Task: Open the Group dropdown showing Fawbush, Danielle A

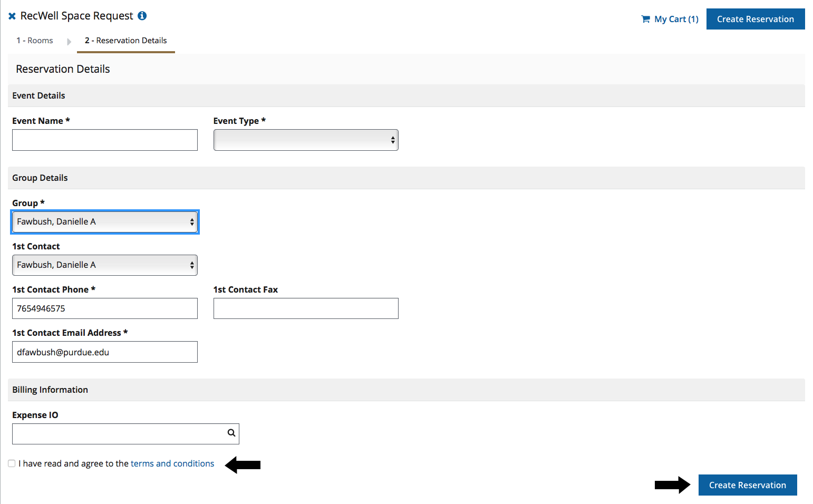Action: pyautogui.click(x=104, y=221)
